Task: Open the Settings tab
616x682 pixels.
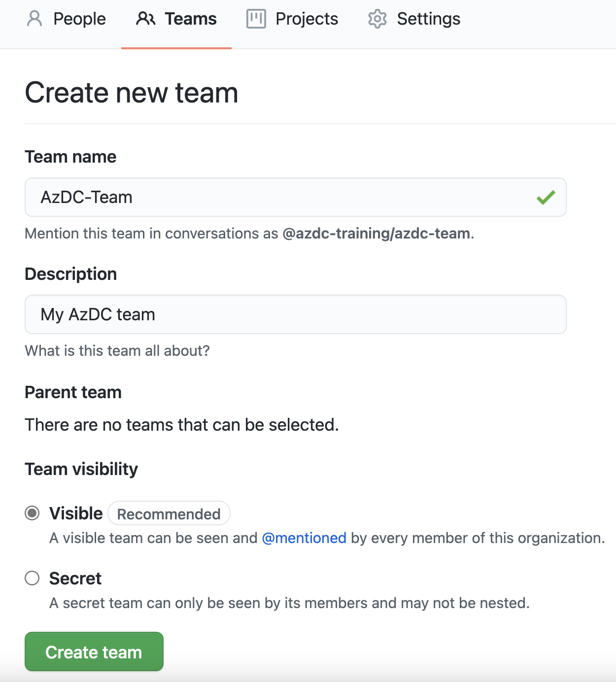Action: [x=428, y=19]
